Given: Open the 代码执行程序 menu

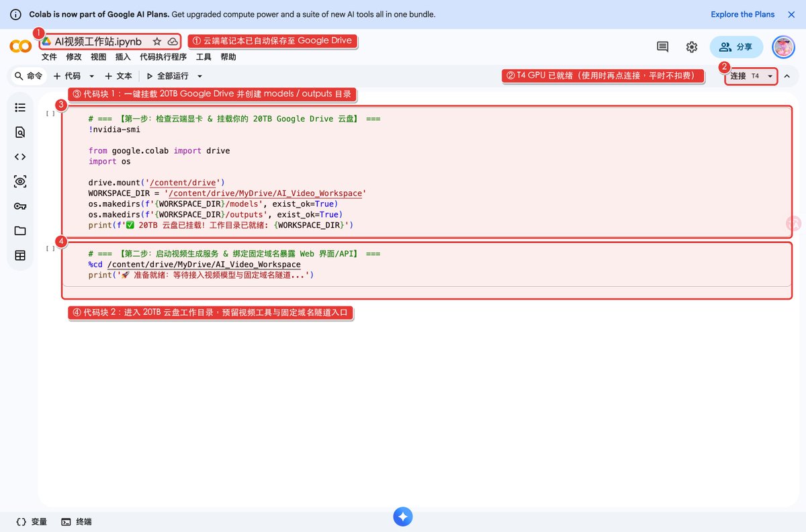Looking at the screenshot, I should 163,57.
